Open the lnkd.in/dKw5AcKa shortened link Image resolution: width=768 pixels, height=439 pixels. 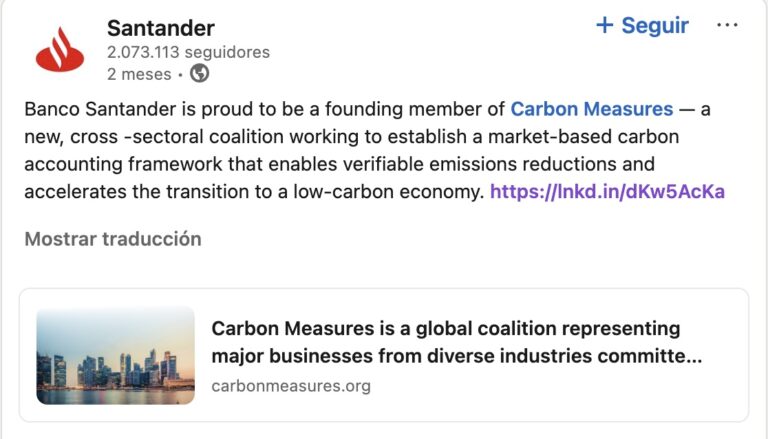(x=607, y=191)
